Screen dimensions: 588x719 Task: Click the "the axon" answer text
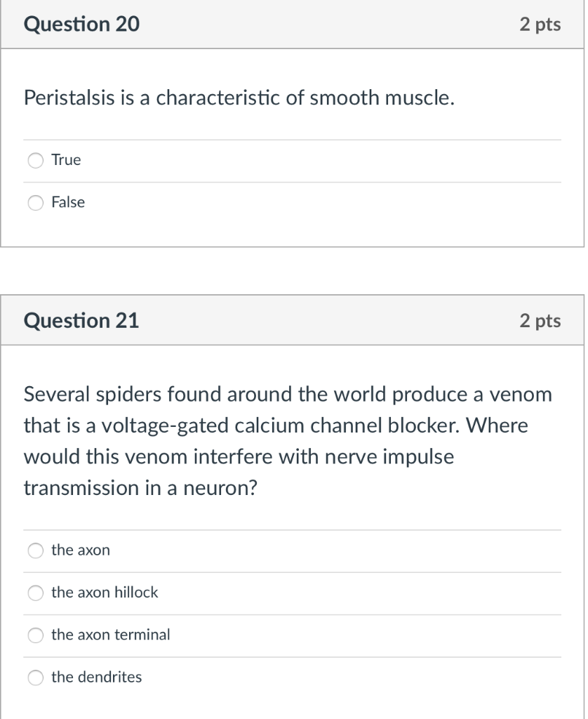point(81,550)
